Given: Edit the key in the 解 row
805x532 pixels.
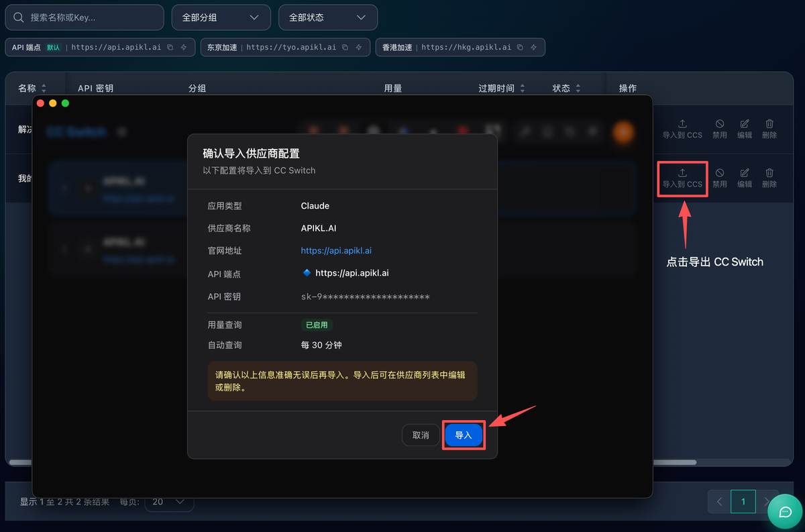Looking at the screenshot, I should 745,129.
